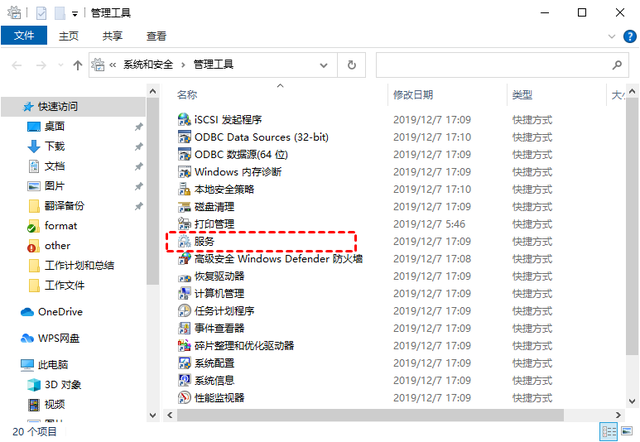Screen dimensions: 640x442
Task: Switch to details view icon in status bar
Action: [609, 431]
